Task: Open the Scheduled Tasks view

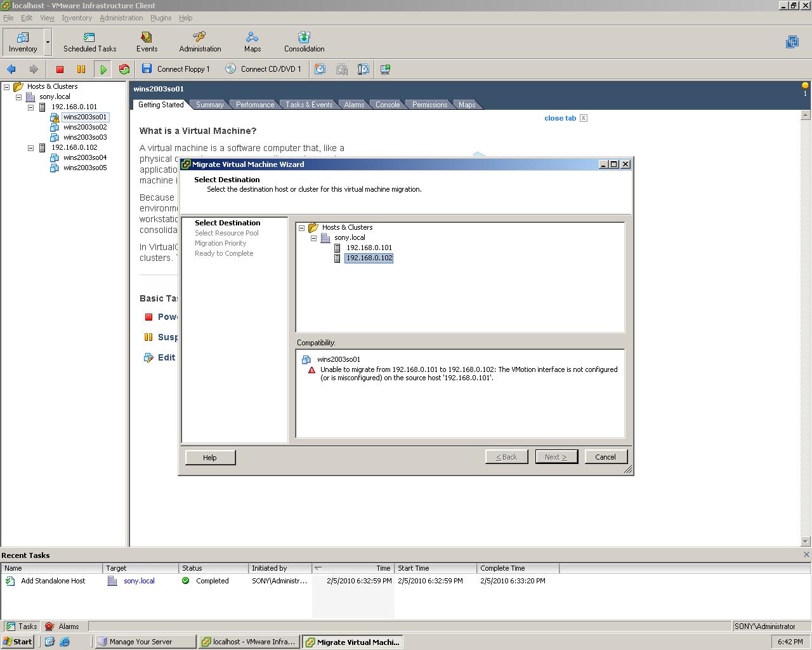Action: pyautogui.click(x=89, y=40)
